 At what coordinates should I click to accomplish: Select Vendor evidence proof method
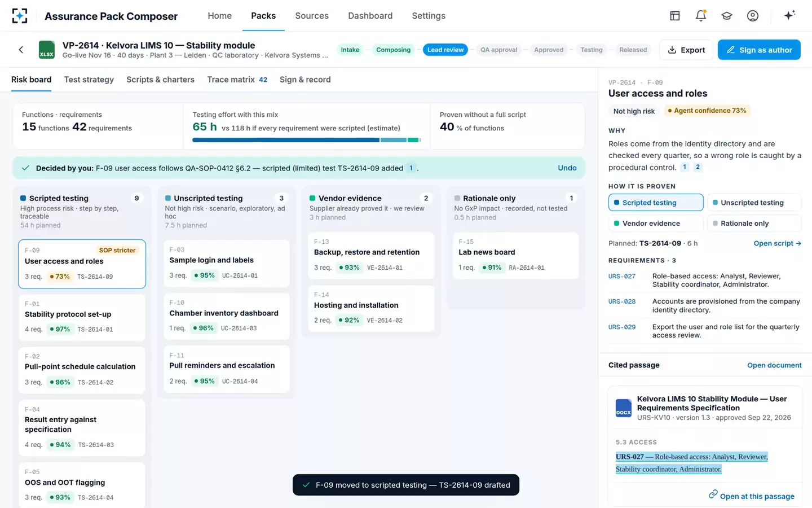[656, 224]
